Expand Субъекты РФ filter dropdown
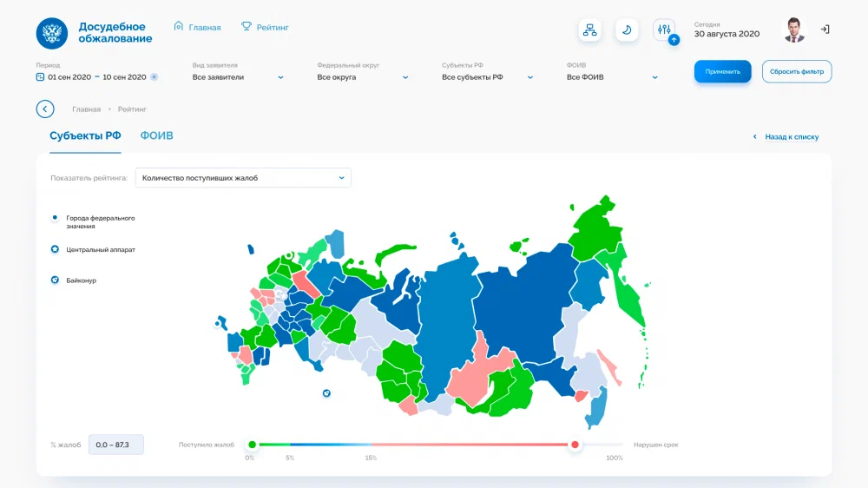The width and height of the screenshot is (868, 488). click(488, 77)
